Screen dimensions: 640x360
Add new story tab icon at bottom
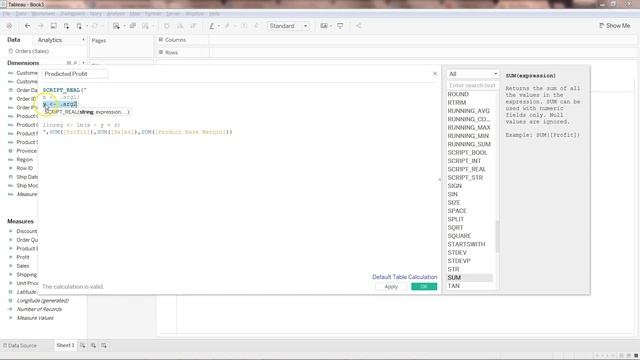pos(104,345)
